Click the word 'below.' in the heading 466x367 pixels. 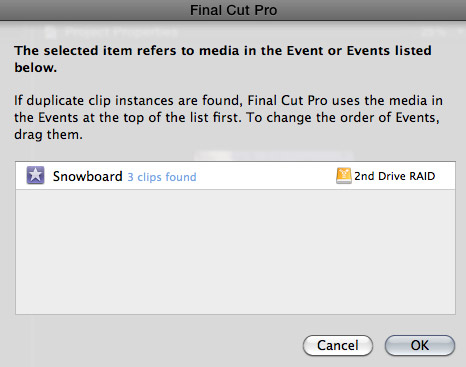tap(36, 68)
